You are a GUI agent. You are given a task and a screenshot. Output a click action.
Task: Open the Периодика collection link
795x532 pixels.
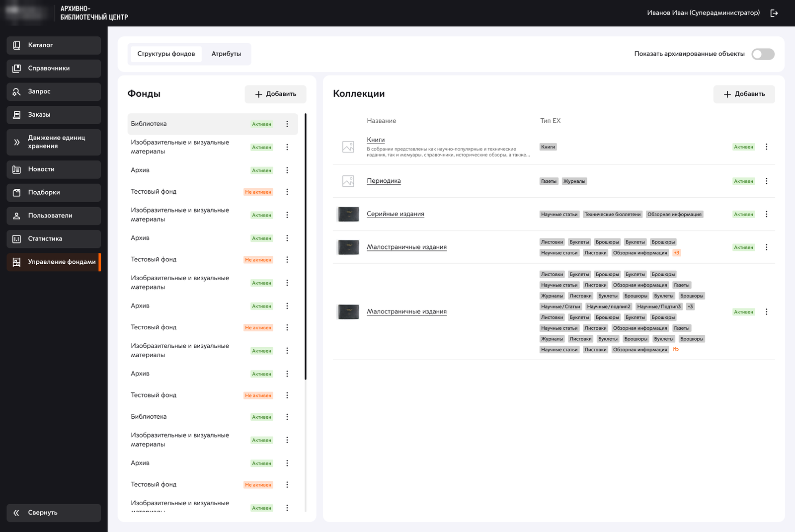pyautogui.click(x=384, y=181)
